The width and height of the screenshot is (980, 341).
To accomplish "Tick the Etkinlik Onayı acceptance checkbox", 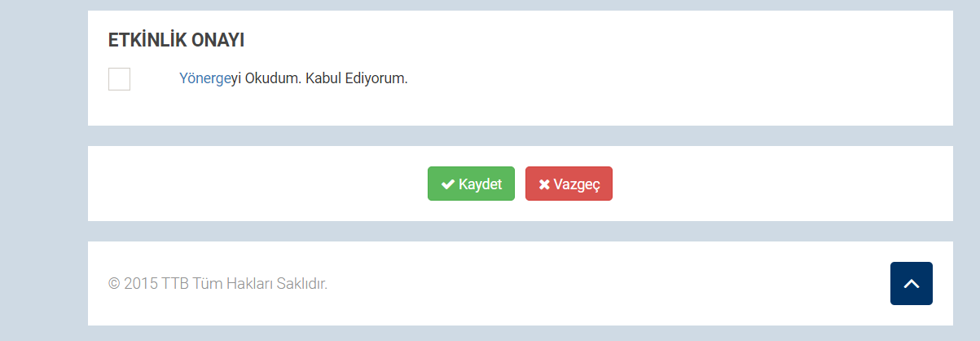I will point(119,79).
